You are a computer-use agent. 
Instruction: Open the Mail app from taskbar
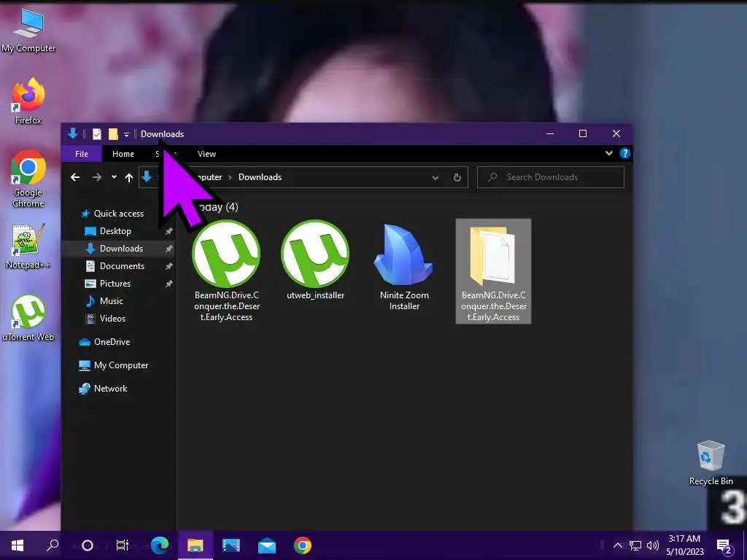267,545
